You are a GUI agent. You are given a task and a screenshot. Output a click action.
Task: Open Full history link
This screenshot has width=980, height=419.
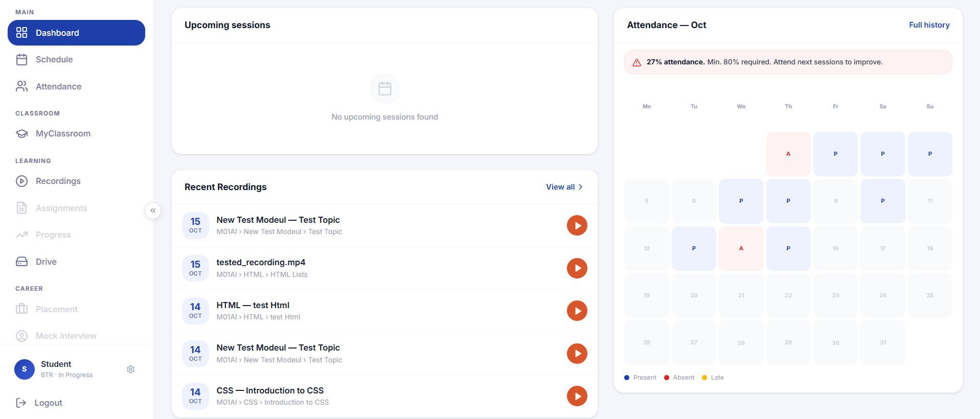929,25
